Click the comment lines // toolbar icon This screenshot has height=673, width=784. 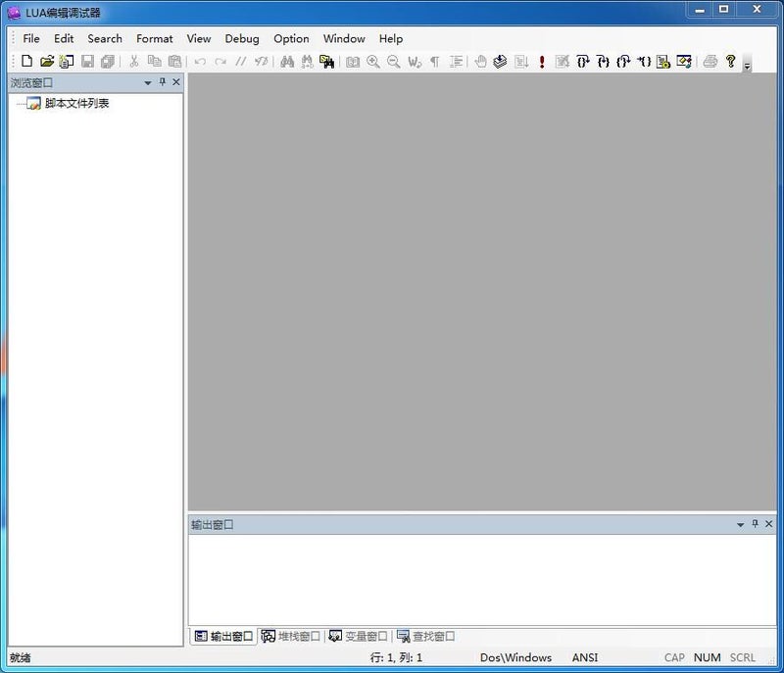tap(242, 61)
